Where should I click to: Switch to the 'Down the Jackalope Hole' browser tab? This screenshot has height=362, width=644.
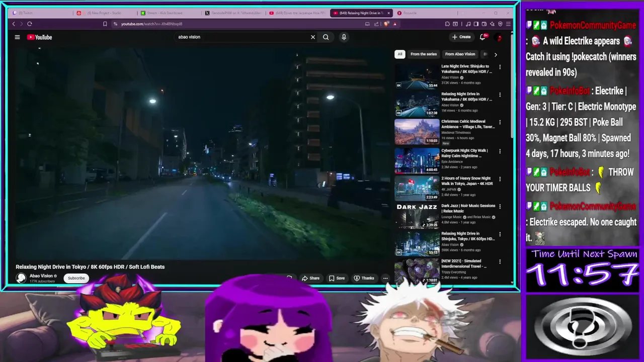tap(298, 13)
